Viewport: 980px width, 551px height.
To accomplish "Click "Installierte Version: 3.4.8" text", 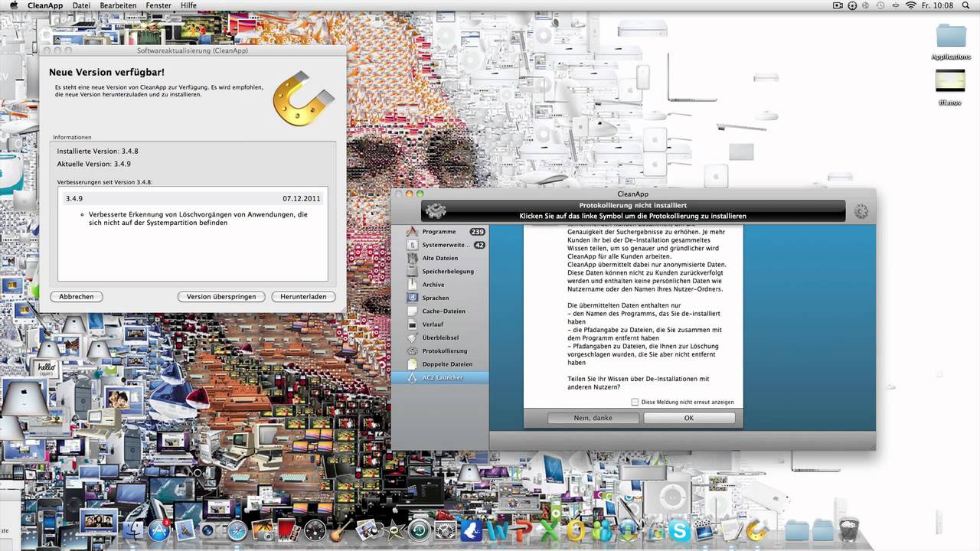I will pyautogui.click(x=97, y=152).
